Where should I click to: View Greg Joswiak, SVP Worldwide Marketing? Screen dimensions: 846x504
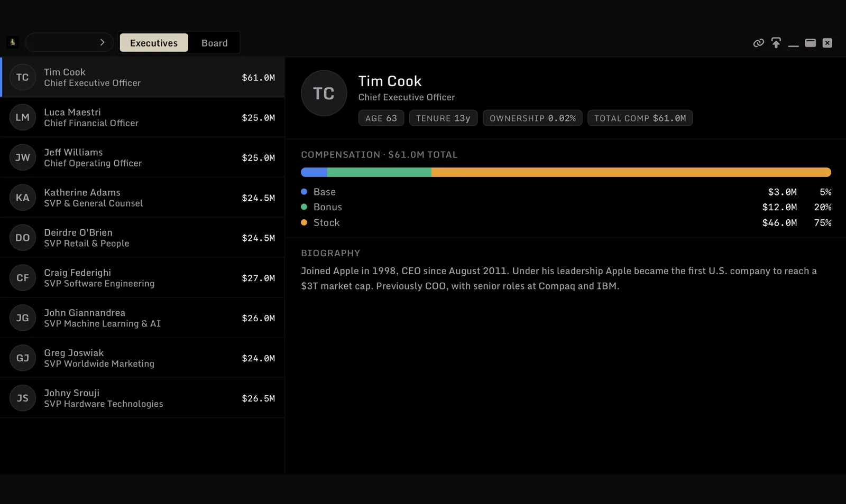click(142, 358)
